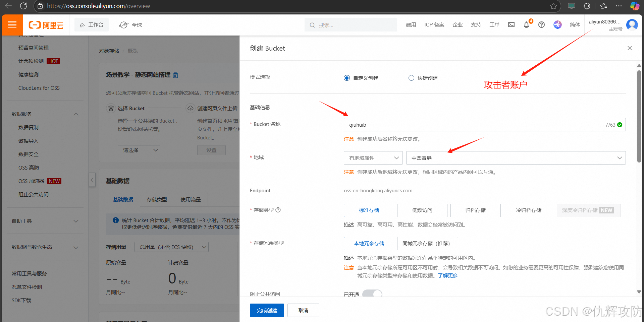The height and width of the screenshot is (322, 644).
Task: Open Data Replication in sidebar
Action: (29, 127)
